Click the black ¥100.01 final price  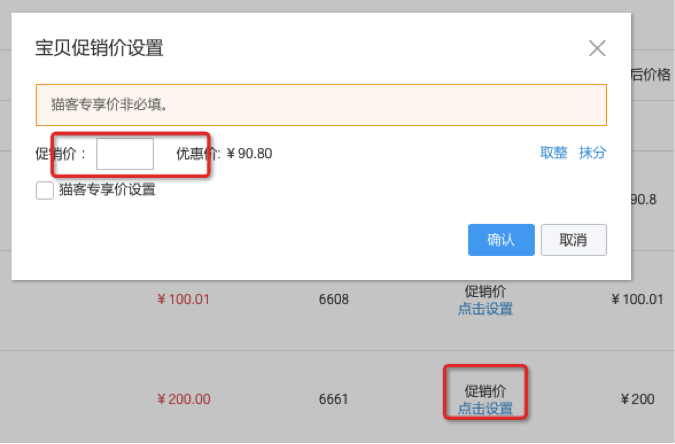[635, 299]
